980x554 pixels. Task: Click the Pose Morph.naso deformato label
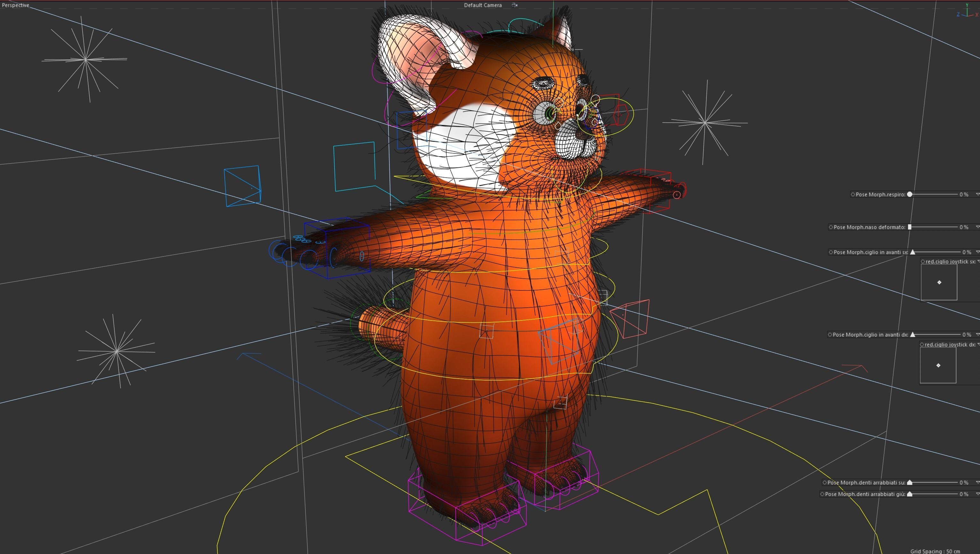[869, 227]
